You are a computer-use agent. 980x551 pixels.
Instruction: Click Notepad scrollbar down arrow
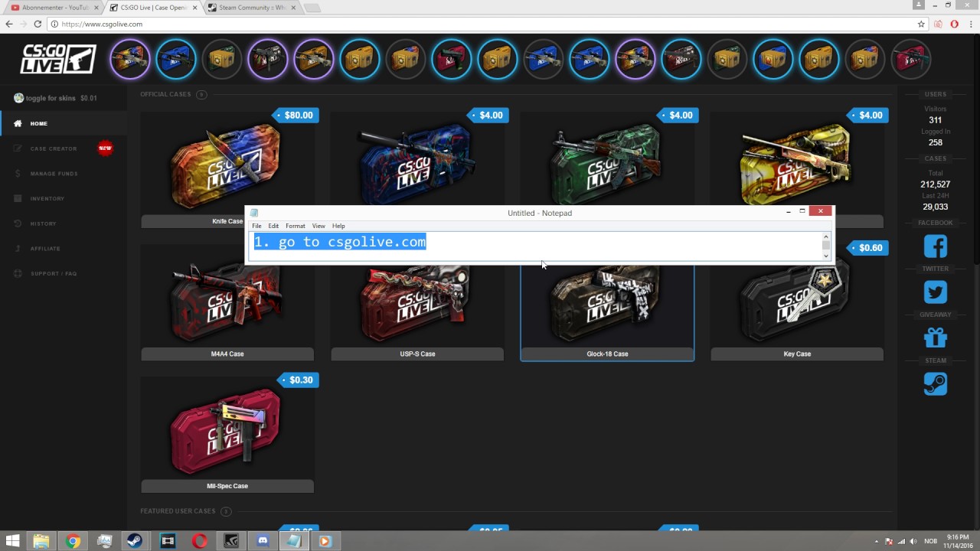(825, 256)
